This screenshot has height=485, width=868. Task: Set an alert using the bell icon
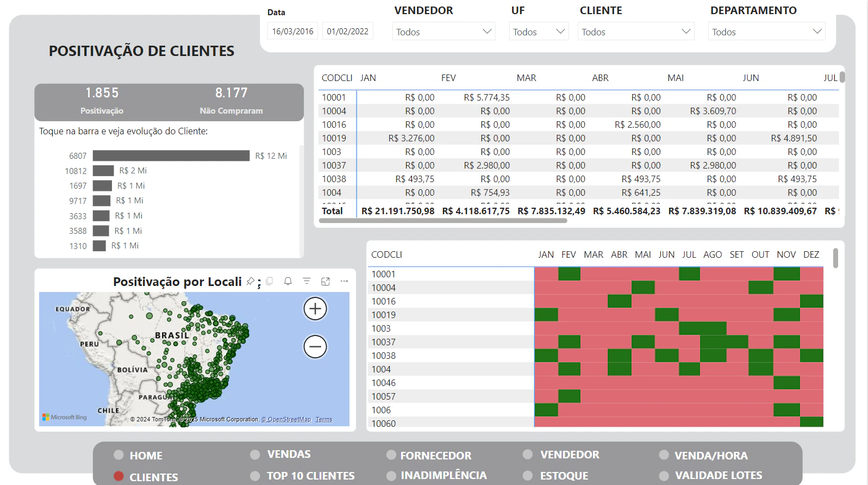coord(288,281)
